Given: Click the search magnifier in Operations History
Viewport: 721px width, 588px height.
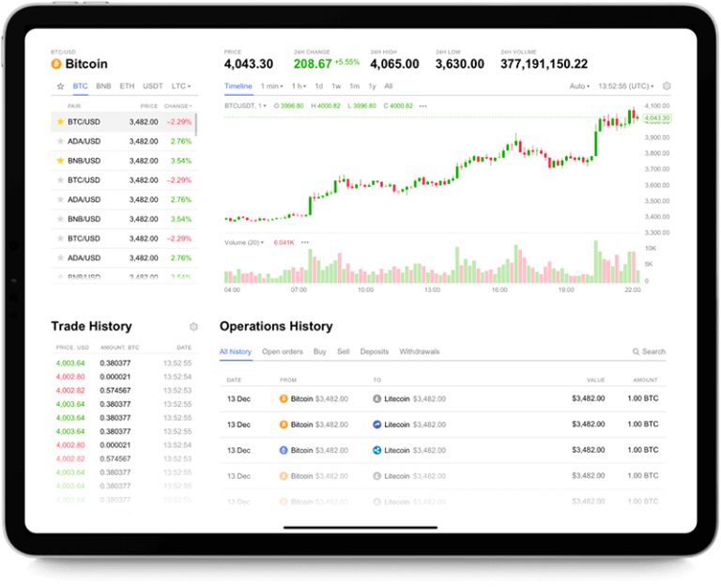Looking at the screenshot, I should [x=636, y=352].
